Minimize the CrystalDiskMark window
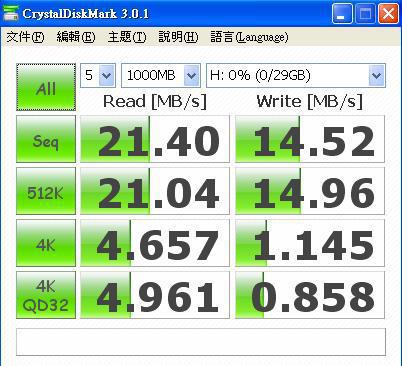The image size is (402, 366). [342, 14]
